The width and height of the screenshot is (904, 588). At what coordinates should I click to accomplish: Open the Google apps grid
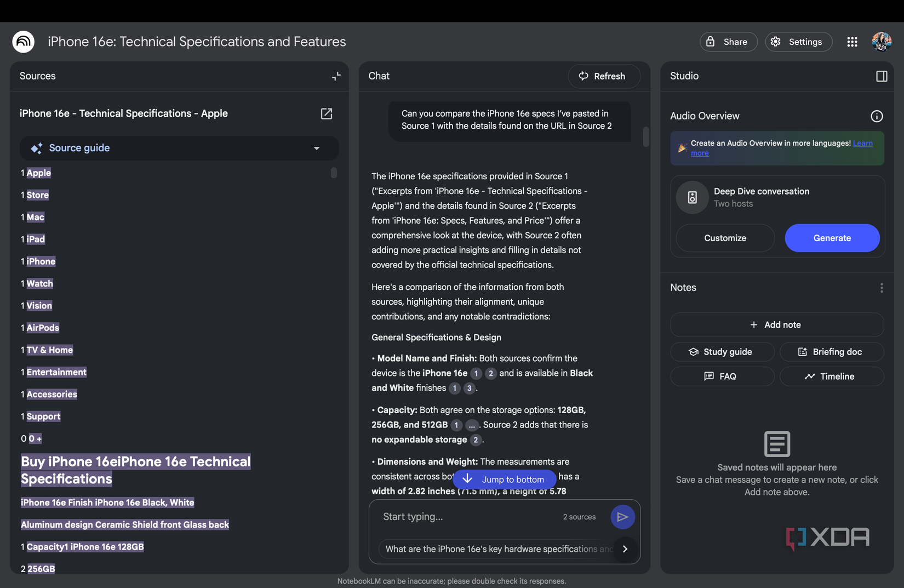pyautogui.click(x=852, y=42)
